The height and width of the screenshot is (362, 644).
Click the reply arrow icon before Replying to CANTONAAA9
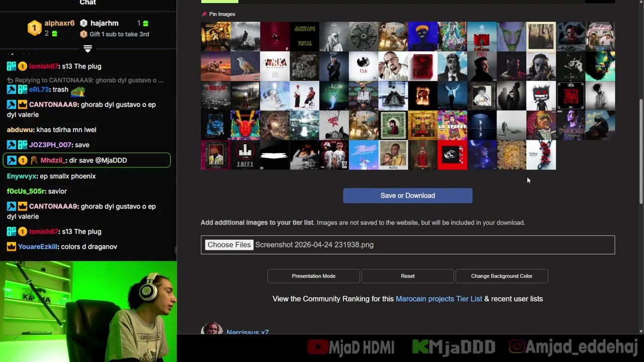(x=10, y=80)
